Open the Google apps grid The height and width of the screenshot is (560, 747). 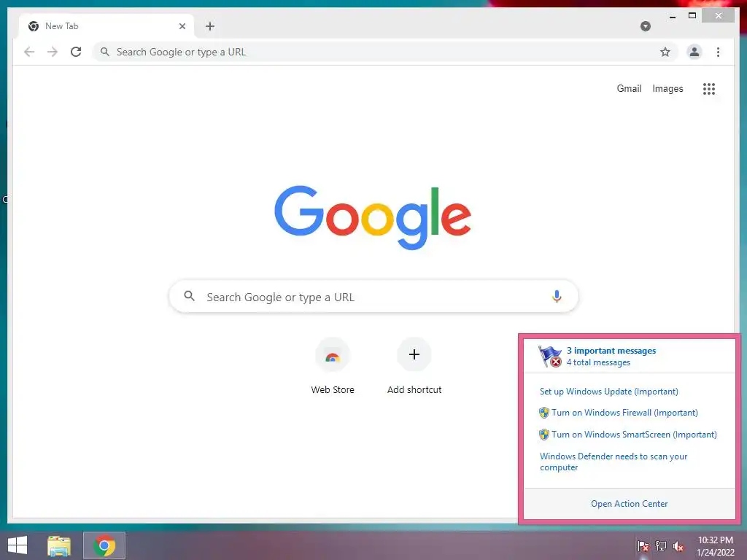pos(709,88)
